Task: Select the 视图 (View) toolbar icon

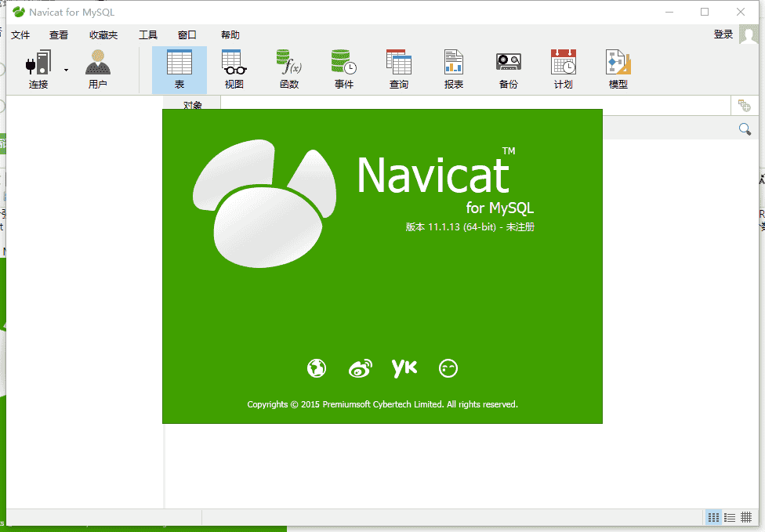Action: (x=234, y=69)
